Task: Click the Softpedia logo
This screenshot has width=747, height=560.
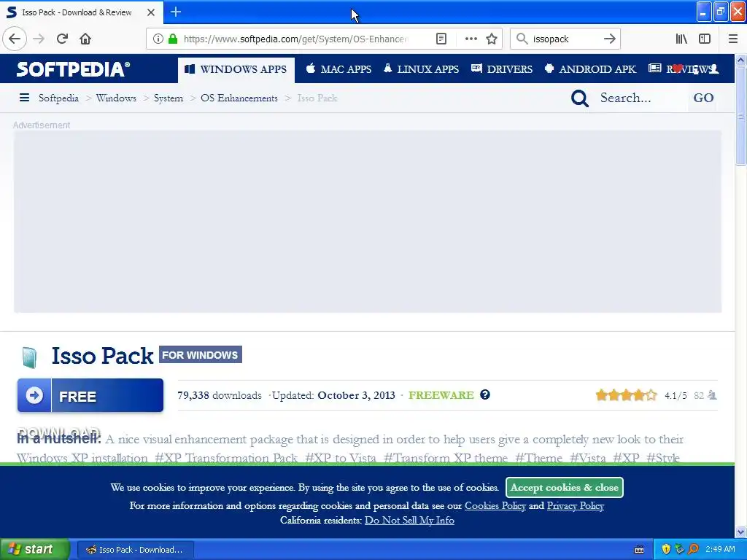Action: [73, 69]
